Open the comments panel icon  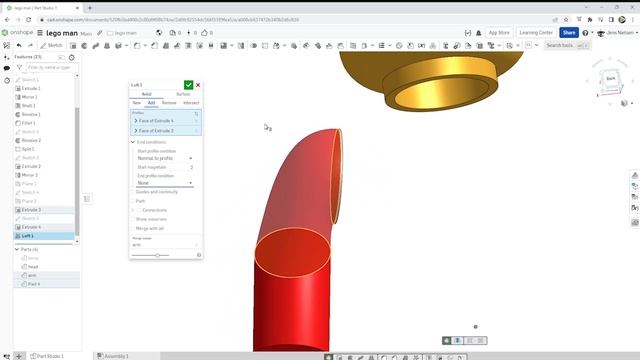pos(7,68)
